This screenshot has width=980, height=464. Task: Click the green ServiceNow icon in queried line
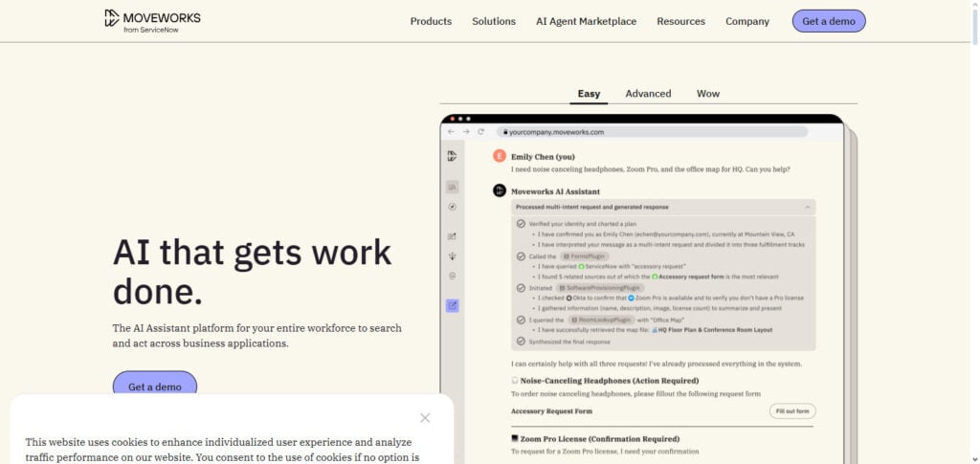pyautogui.click(x=581, y=266)
